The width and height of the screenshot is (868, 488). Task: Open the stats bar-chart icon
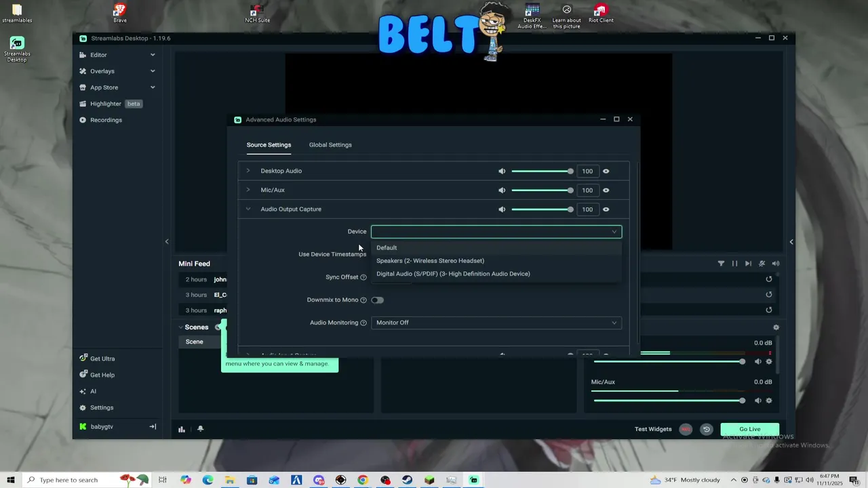click(x=182, y=429)
